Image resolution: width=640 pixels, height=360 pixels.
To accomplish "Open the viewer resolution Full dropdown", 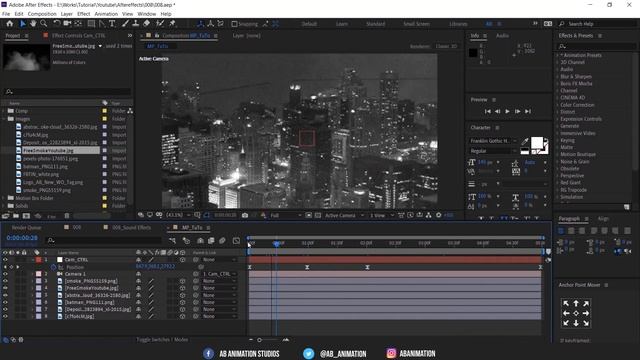I will [286, 215].
